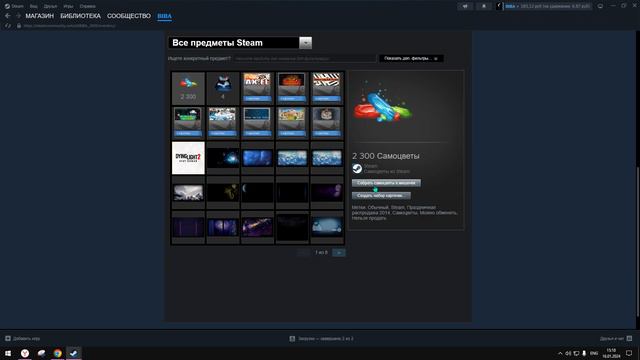Open the Справка menu
This screenshot has width=640, height=360.
point(87,6)
